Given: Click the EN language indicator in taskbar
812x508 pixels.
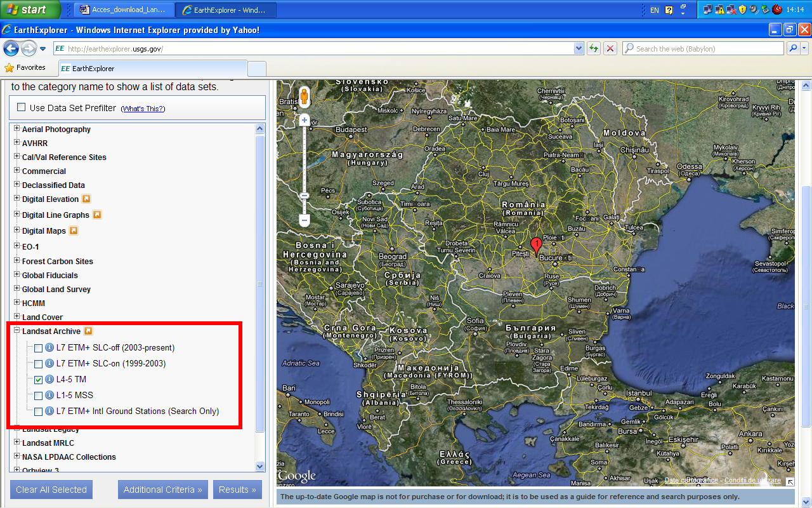Looking at the screenshot, I should (x=654, y=10).
